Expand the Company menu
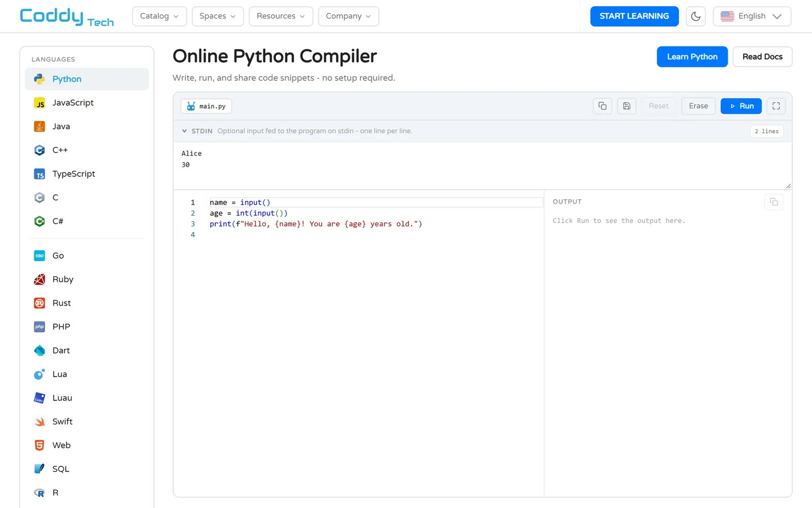812x508 pixels. click(x=349, y=16)
